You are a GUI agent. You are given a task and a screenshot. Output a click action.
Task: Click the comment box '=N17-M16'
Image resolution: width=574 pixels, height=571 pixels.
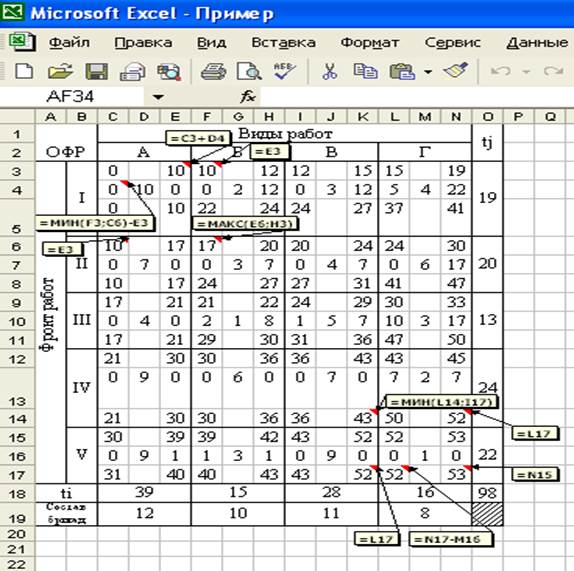click(x=450, y=539)
